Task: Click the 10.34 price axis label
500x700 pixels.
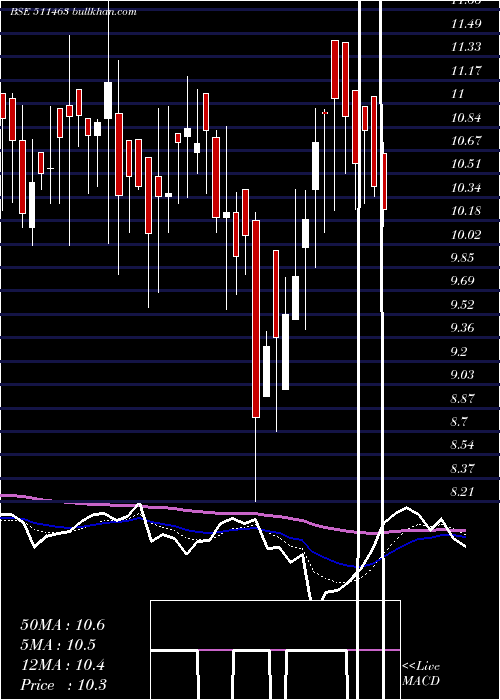Action: coord(466,188)
